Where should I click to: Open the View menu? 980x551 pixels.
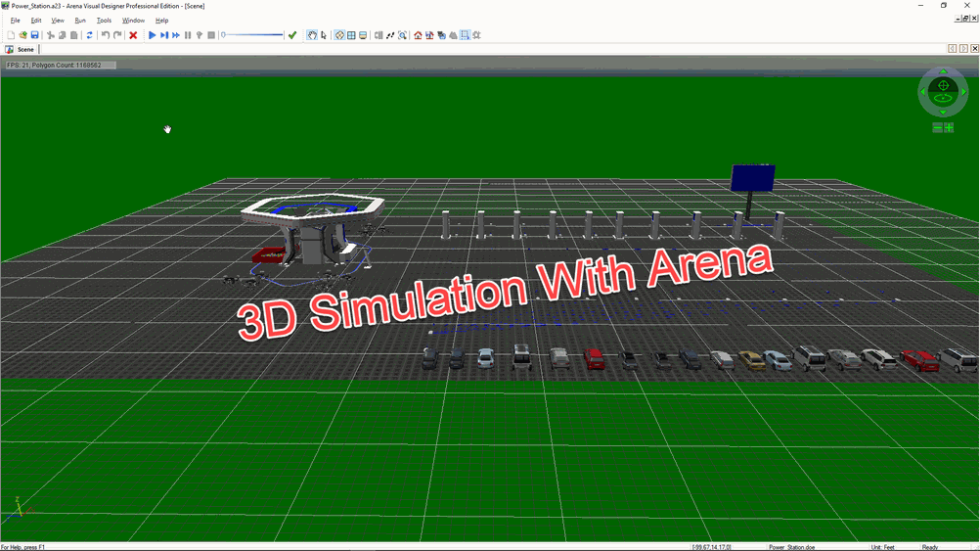58,21
